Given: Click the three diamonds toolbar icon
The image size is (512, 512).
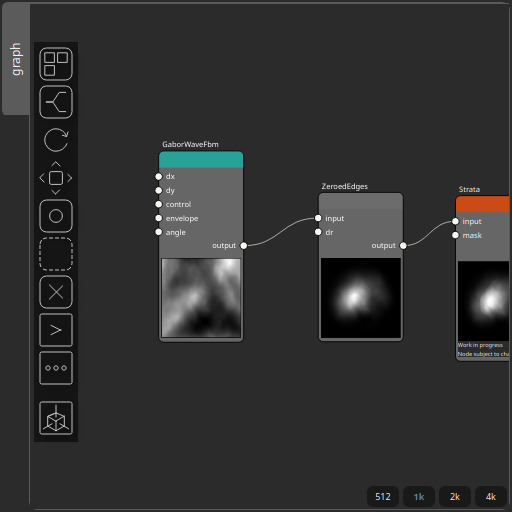Looking at the screenshot, I should coord(56,368).
